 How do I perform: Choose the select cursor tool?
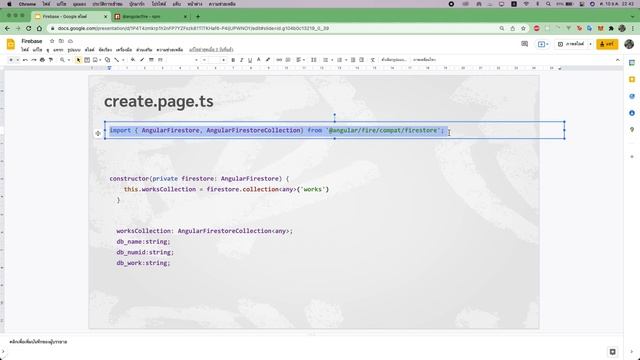click(x=78, y=60)
